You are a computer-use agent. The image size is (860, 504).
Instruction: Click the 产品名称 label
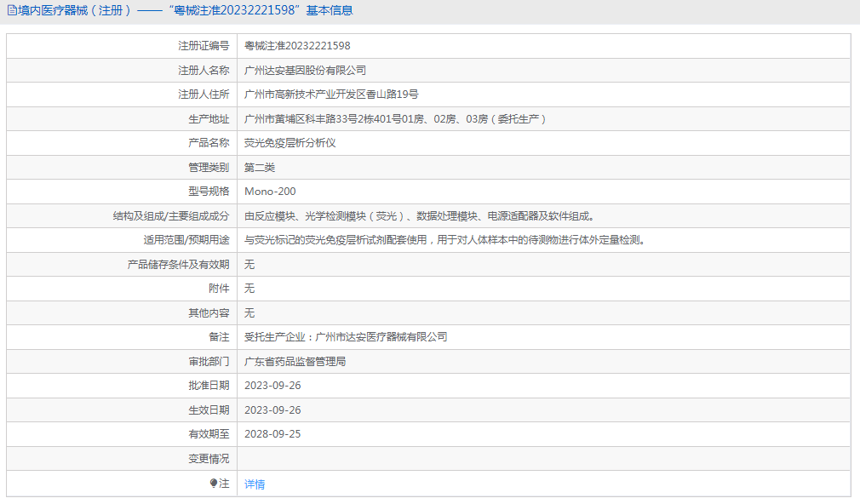click(209, 143)
